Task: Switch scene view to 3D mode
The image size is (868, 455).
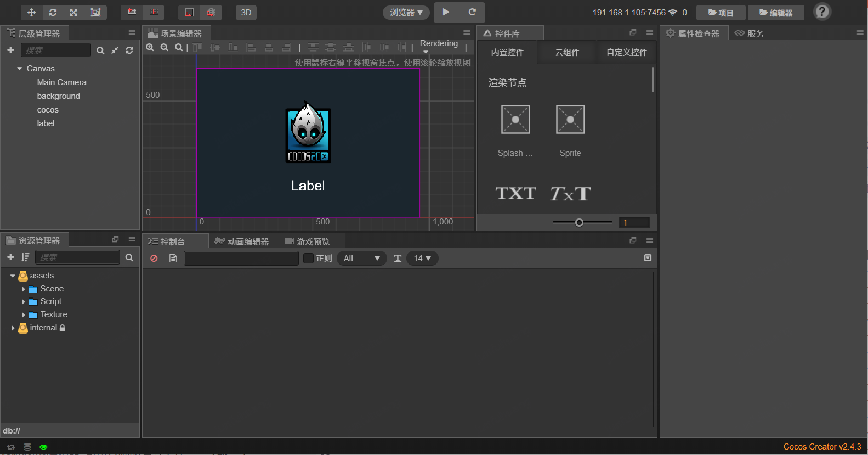Action: (x=246, y=12)
